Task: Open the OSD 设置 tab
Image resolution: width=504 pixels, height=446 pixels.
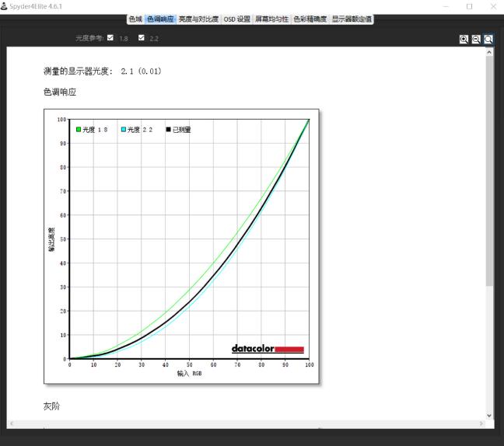Action: 237,19
